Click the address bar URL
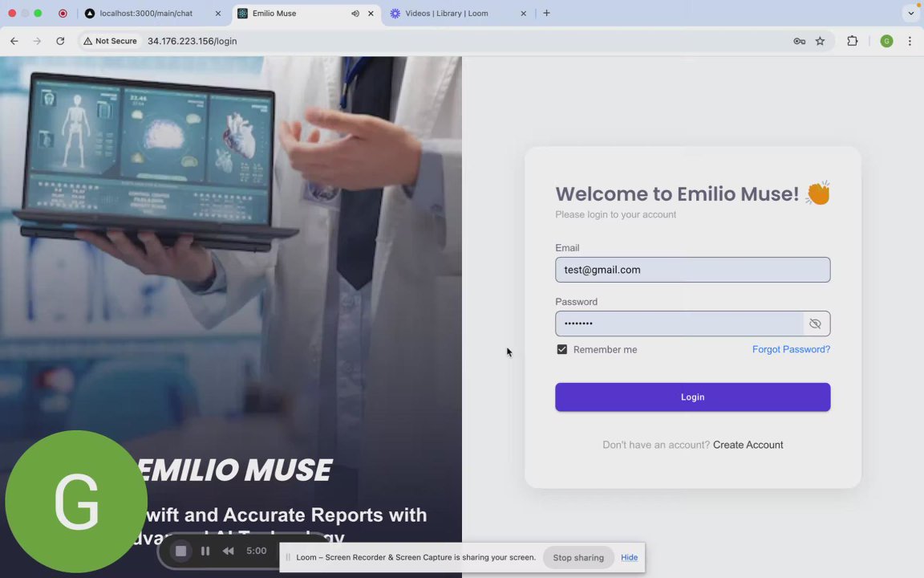 pos(192,41)
